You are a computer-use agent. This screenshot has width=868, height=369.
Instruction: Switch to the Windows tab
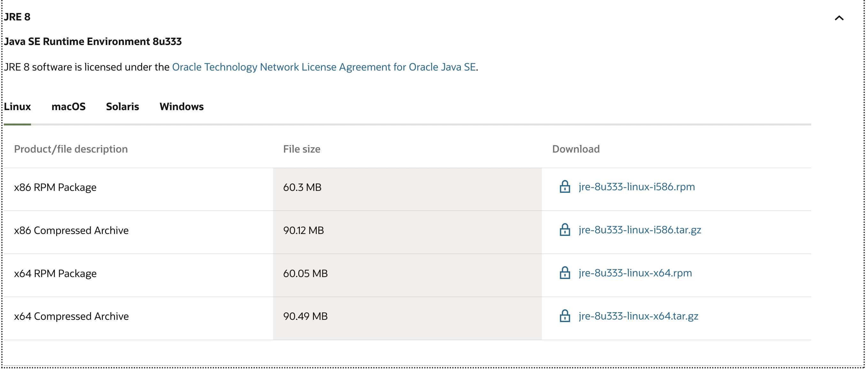[x=182, y=107]
